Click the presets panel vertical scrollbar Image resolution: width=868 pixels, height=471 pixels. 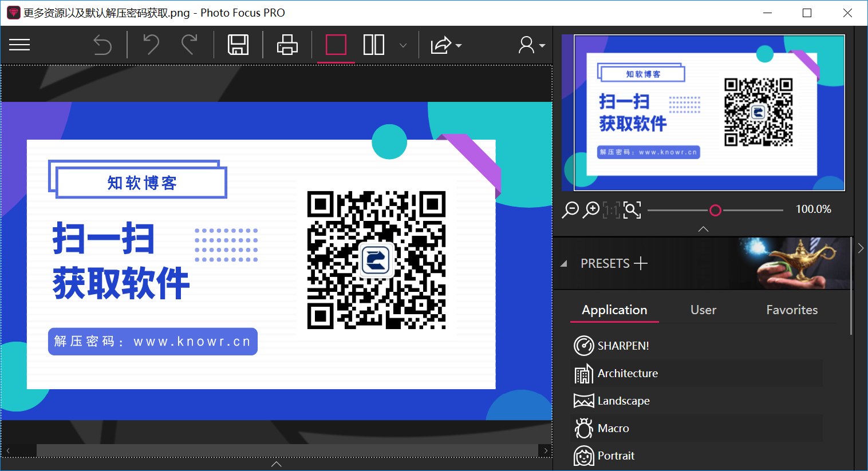[x=851, y=286]
